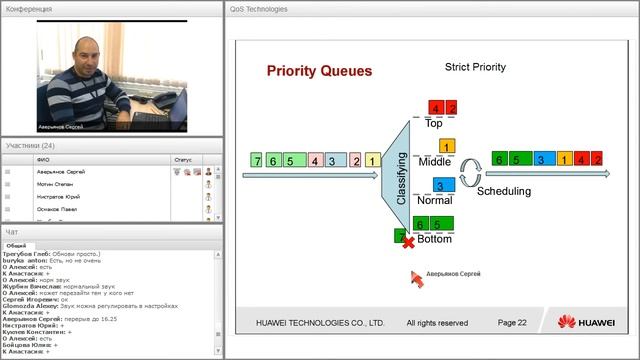This screenshot has width=640, height=360.
Task: Click the user avatar icon of Нистратов Юрий
Action: [209, 197]
